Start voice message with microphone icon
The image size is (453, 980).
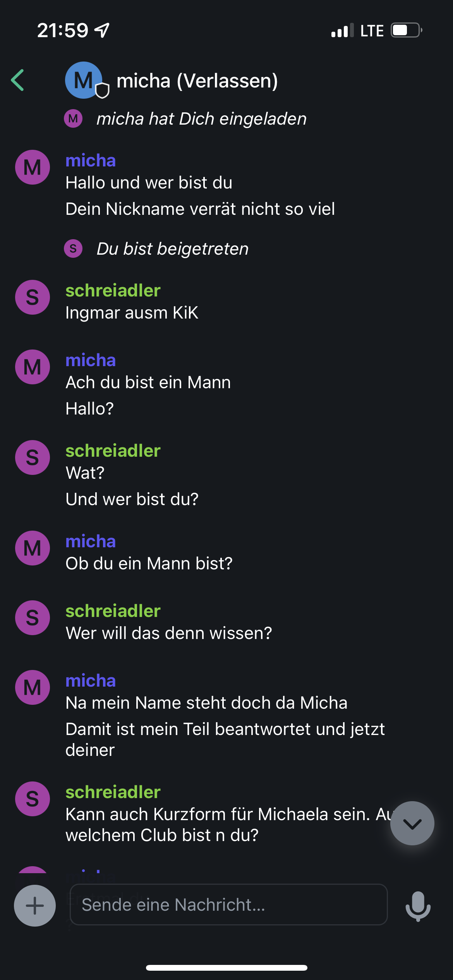pos(418,906)
